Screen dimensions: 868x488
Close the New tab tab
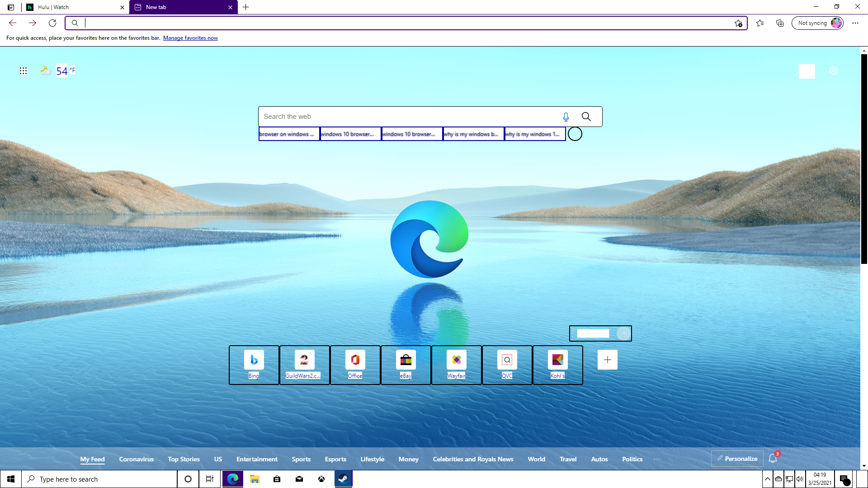coord(230,7)
